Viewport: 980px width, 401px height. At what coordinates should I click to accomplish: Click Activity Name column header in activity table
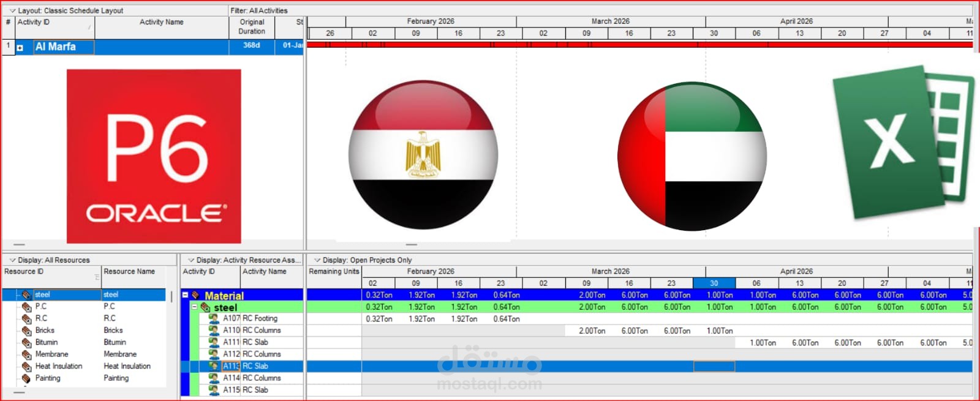tap(162, 27)
